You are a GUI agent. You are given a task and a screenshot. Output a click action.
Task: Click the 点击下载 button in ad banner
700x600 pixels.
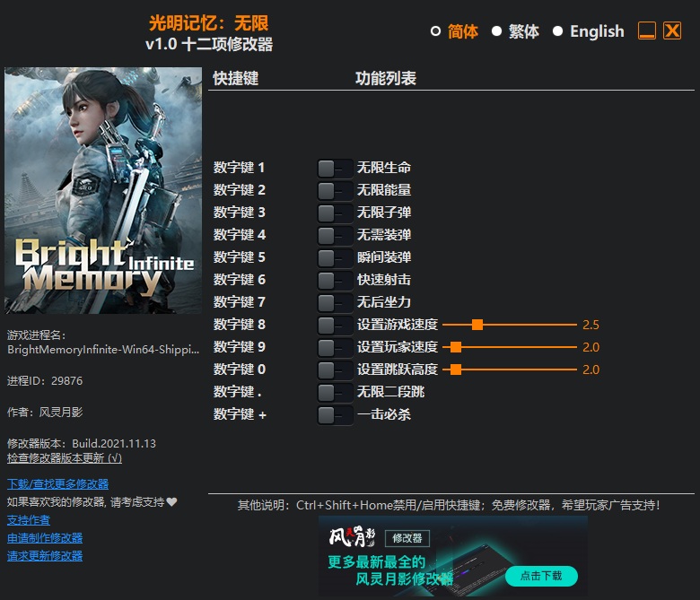541,576
